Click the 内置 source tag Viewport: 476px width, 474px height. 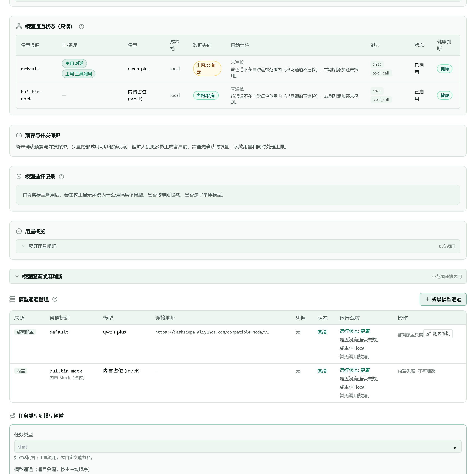(x=21, y=371)
